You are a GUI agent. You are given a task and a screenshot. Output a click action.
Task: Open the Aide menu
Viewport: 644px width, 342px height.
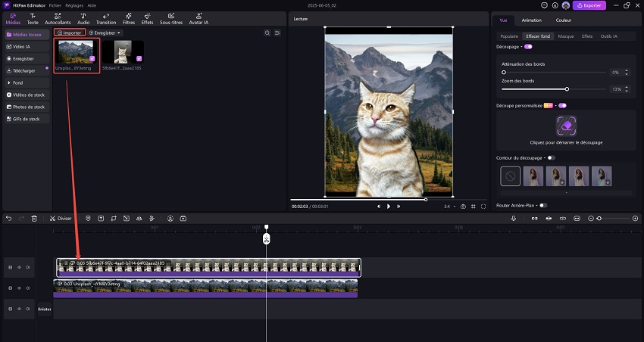pos(92,6)
